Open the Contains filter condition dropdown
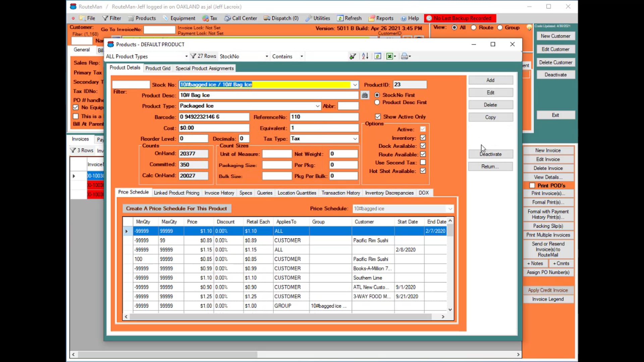644x362 pixels. (302, 56)
